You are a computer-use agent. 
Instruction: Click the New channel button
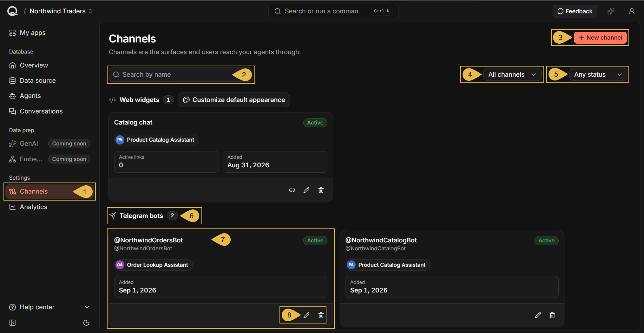click(x=600, y=38)
